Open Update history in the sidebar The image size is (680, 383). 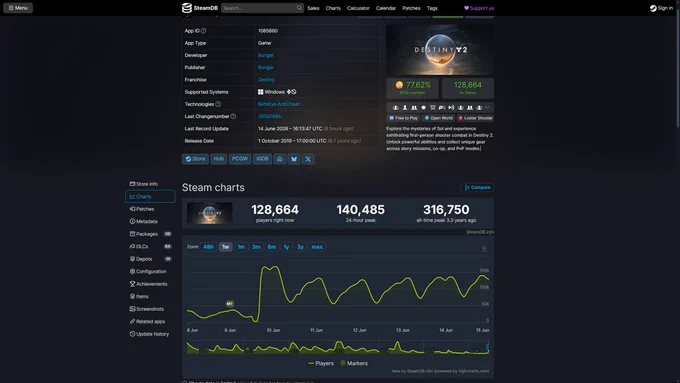point(150,334)
